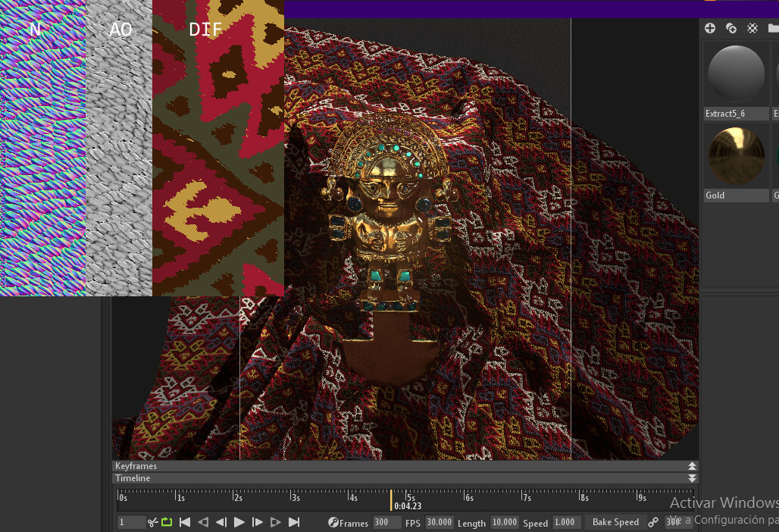Screen dimensions: 779x532
Task: Toggle the chain link icon
Action: point(653,523)
